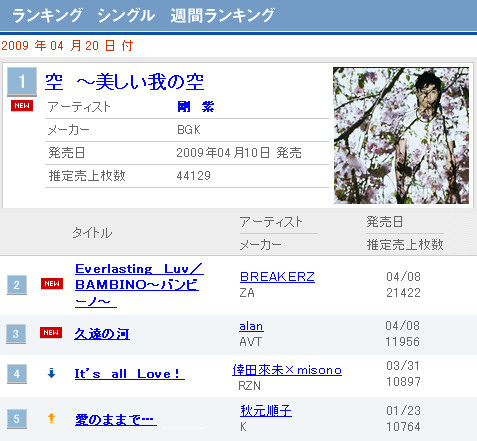The height and width of the screenshot is (441, 477).
Task: Select the rank 5 number badge
Action: [17, 419]
